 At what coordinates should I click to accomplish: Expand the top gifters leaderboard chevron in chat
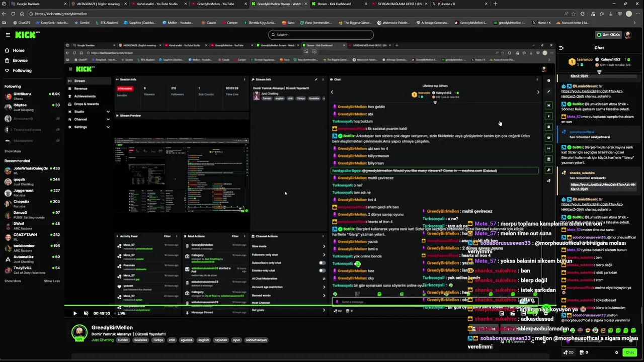click(x=599, y=72)
